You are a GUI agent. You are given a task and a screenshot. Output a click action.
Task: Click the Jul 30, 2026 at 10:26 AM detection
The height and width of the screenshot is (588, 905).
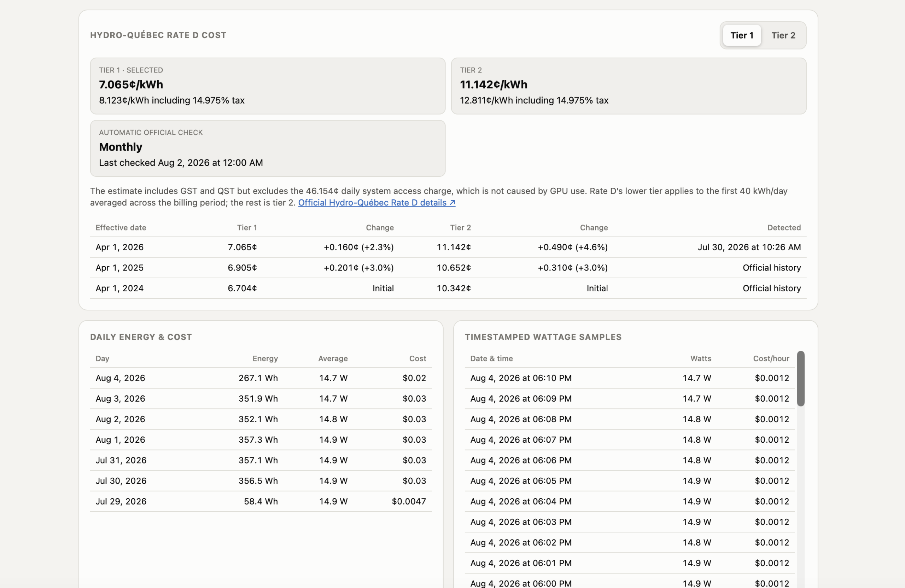(x=749, y=247)
